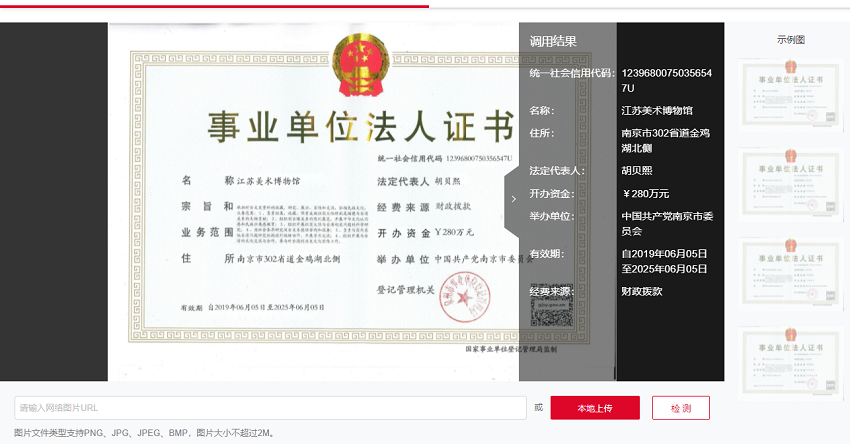Click the network image URL input field
This screenshot has height=444, width=850.
(270, 408)
